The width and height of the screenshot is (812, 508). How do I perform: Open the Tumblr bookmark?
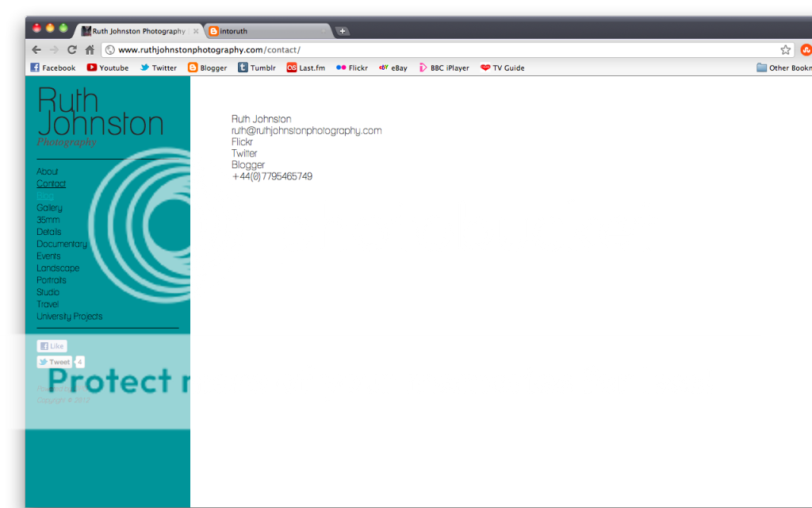[257, 67]
